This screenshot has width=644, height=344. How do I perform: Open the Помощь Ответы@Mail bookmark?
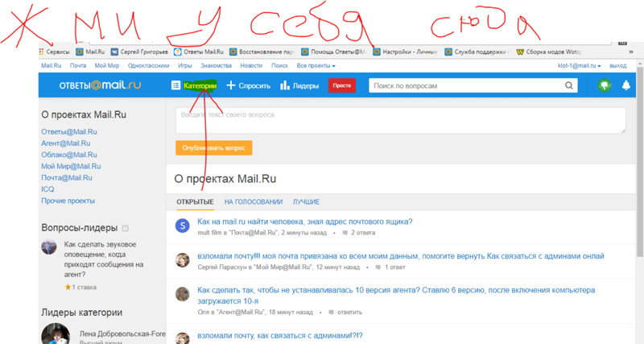click(x=333, y=52)
